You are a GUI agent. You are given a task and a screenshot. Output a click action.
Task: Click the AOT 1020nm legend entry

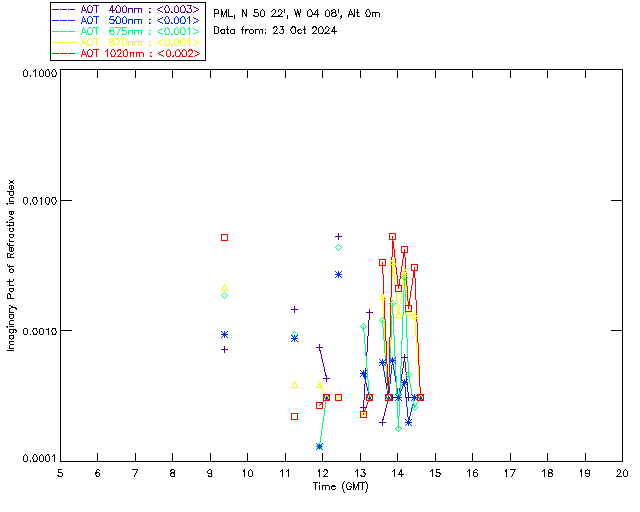click(127, 53)
